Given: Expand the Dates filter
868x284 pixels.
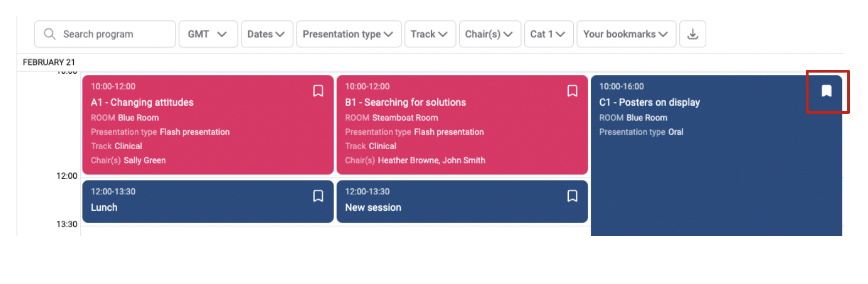Looking at the screenshot, I should [x=267, y=34].
